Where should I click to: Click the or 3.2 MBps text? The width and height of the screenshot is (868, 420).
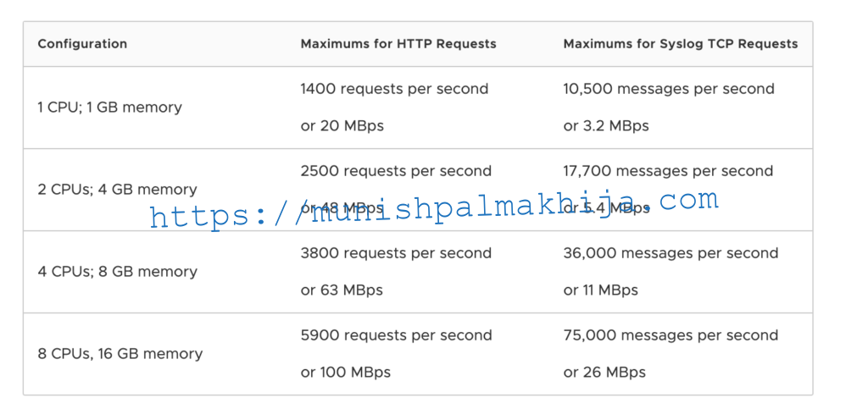[x=606, y=125]
